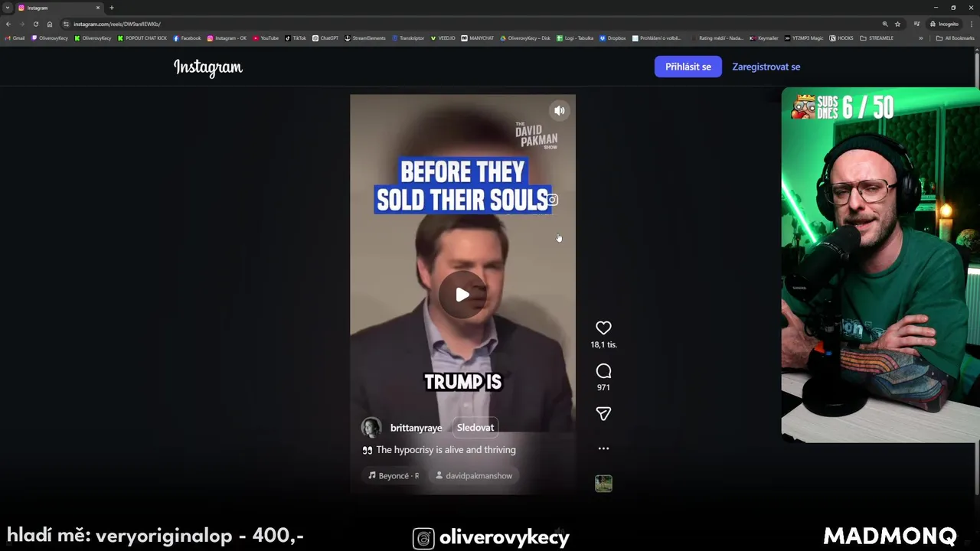Screen dimensions: 980x551
Task: Reload the Instagram page
Action: (x=35, y=24)
